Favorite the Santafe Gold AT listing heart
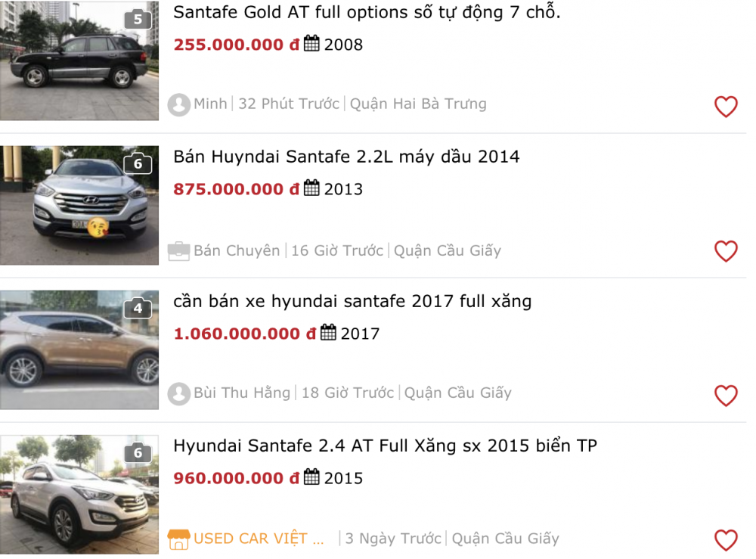The image size is (756, 559). click(725, 107)
